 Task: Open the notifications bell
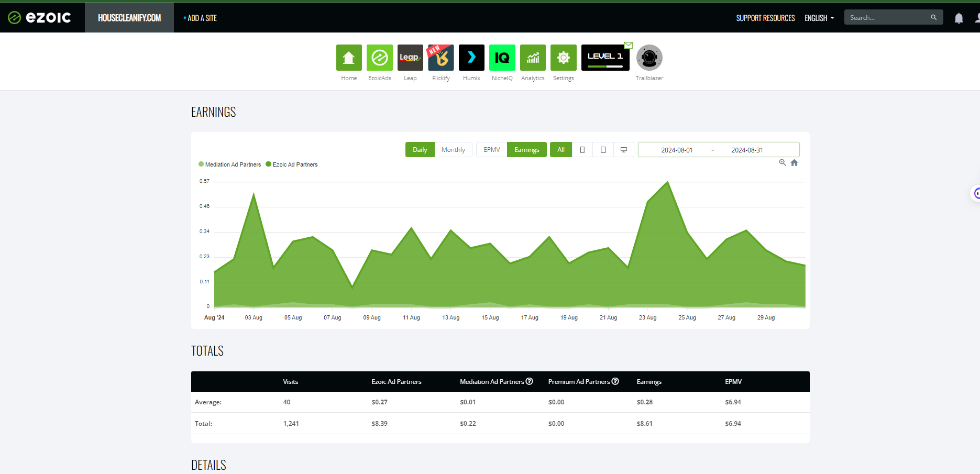[x=959, y=18]
